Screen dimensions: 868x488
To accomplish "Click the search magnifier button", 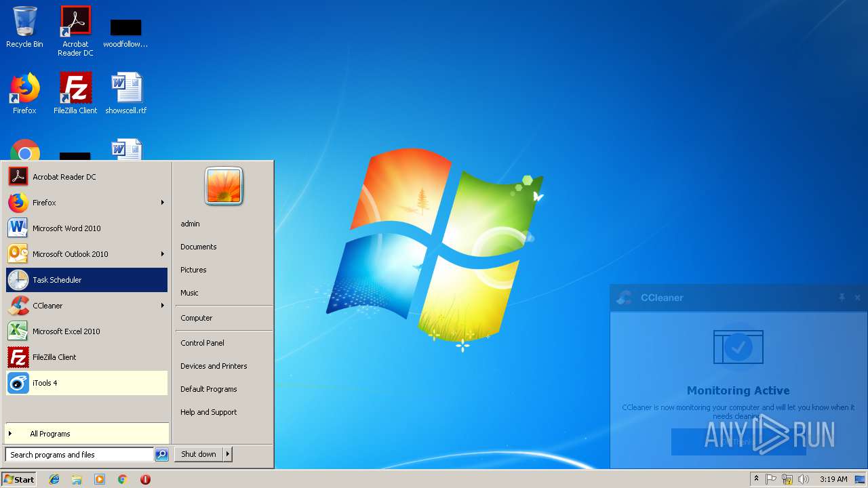I will pos(161,455).
